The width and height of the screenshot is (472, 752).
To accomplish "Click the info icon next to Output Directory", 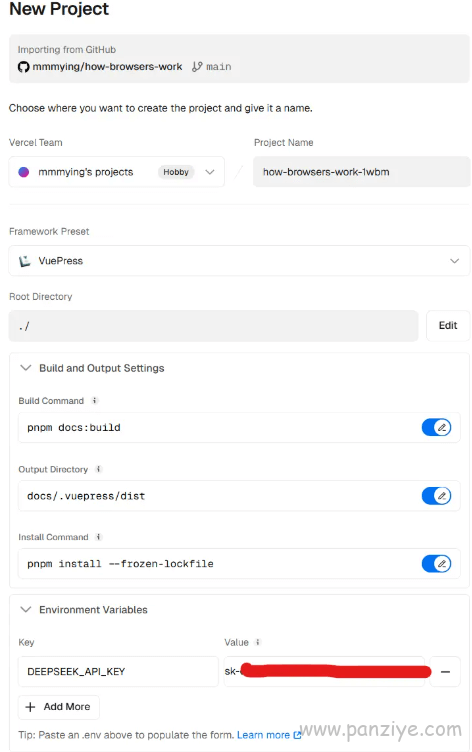I will click(x=98, y=469).
